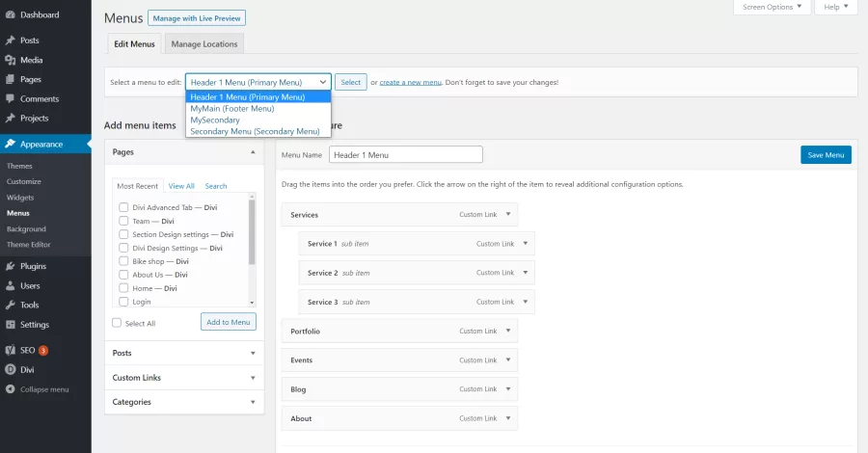The height and width of the screenshot is (453, 868).
Task: Select MySecondary option in dropdown list
Action: tap(258, 120)
